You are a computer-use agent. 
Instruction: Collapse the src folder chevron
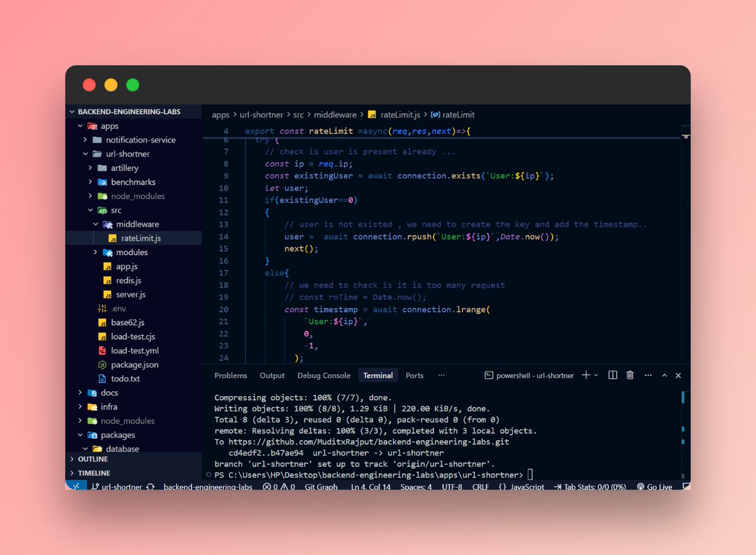coord(91,210)
